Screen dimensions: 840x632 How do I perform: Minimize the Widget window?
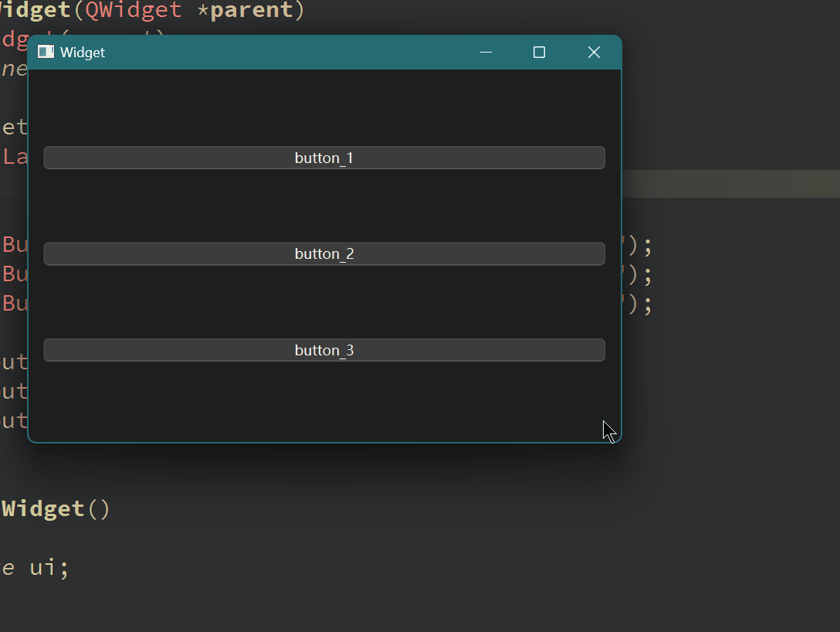click(486, 52)
